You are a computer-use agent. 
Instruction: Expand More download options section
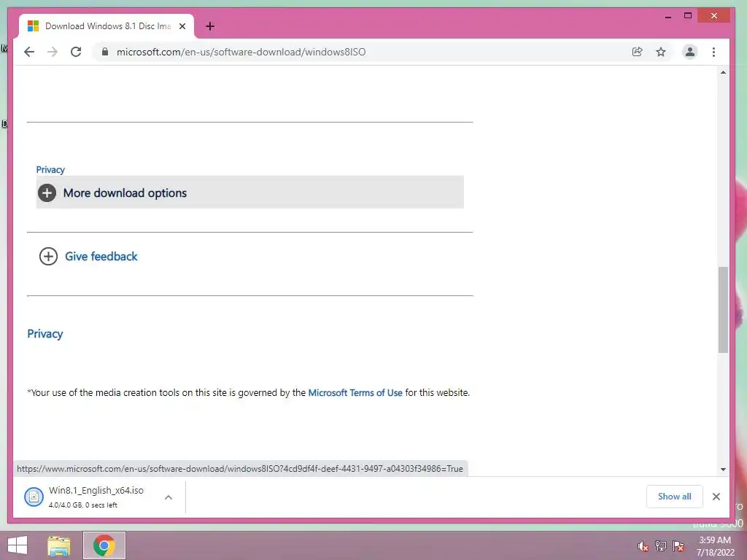click(x=250, y=192)
